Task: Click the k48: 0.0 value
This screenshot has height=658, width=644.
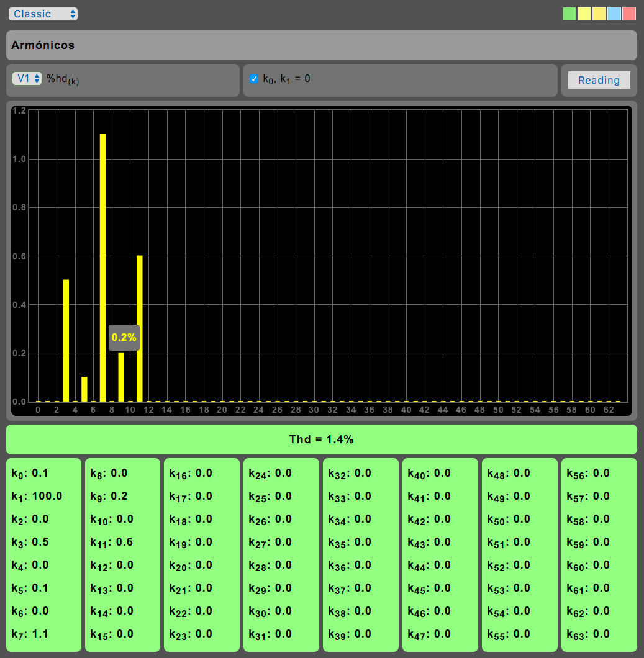Action: [509, 474]
